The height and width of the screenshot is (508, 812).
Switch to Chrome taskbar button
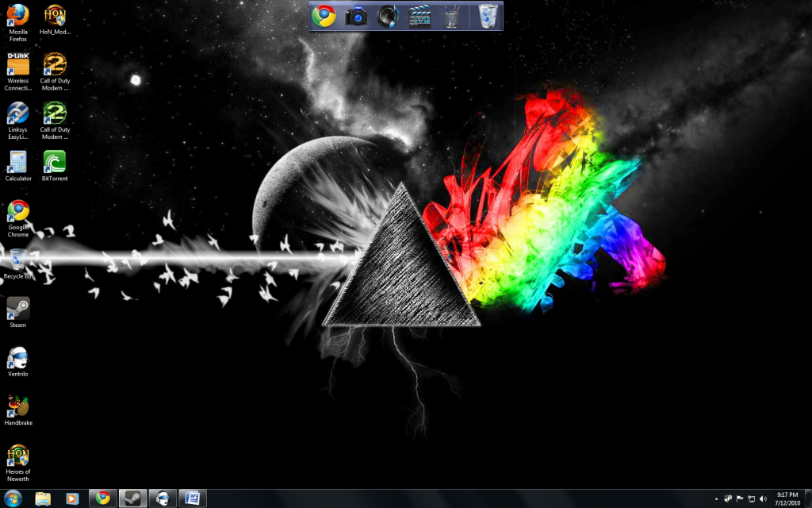[x=103, y=498]
